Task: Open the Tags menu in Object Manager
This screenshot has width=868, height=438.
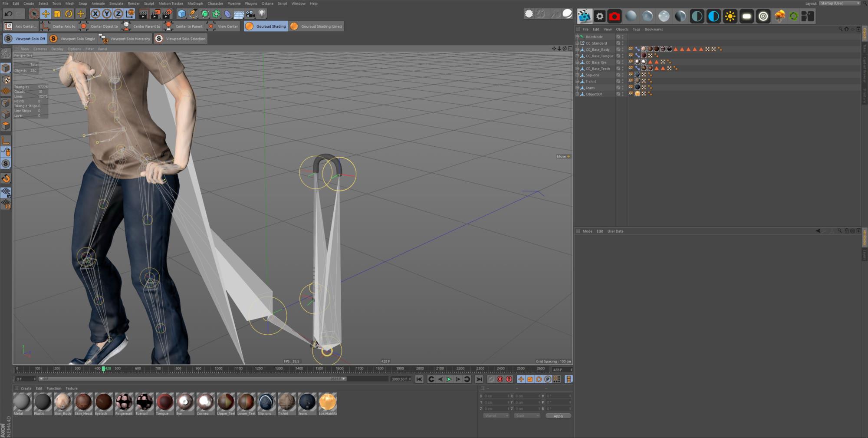Action: tap(636, 29)
